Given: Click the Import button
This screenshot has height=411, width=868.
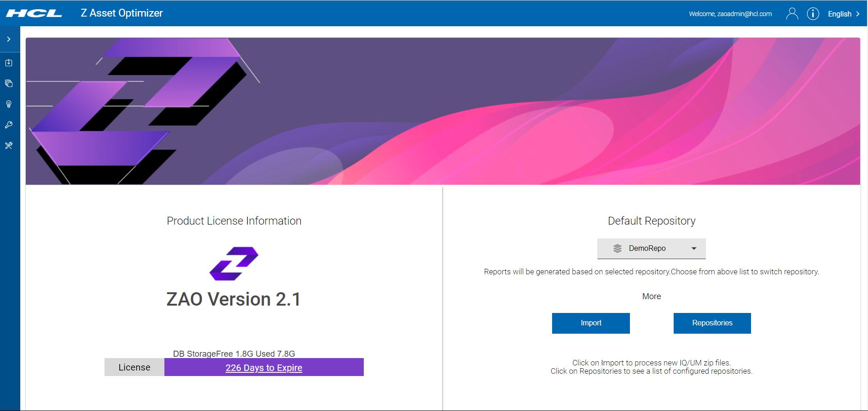Looking at the screenshot, I should pos(591,323).
